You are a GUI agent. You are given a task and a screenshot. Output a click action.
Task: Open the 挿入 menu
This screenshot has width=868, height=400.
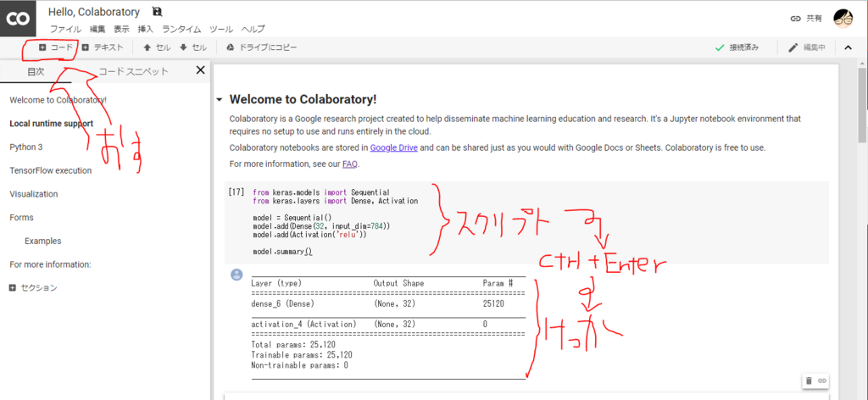pos(146,30)
